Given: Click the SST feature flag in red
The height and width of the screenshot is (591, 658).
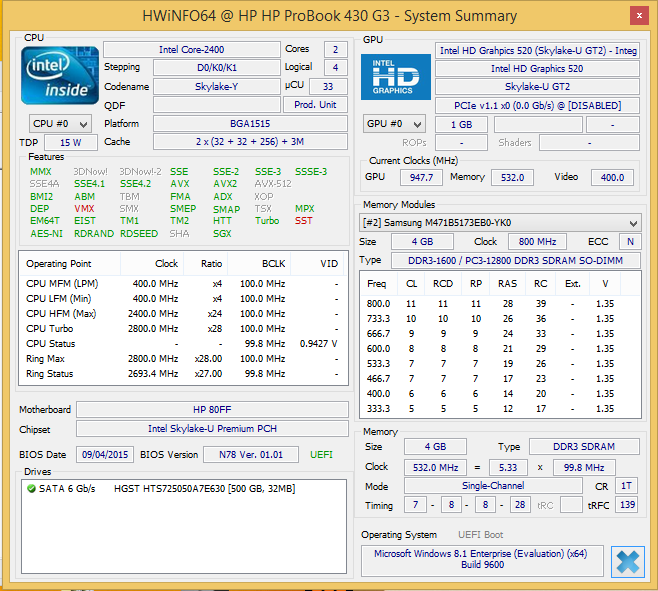Looking at the screenshot, I should click(303, 221).
